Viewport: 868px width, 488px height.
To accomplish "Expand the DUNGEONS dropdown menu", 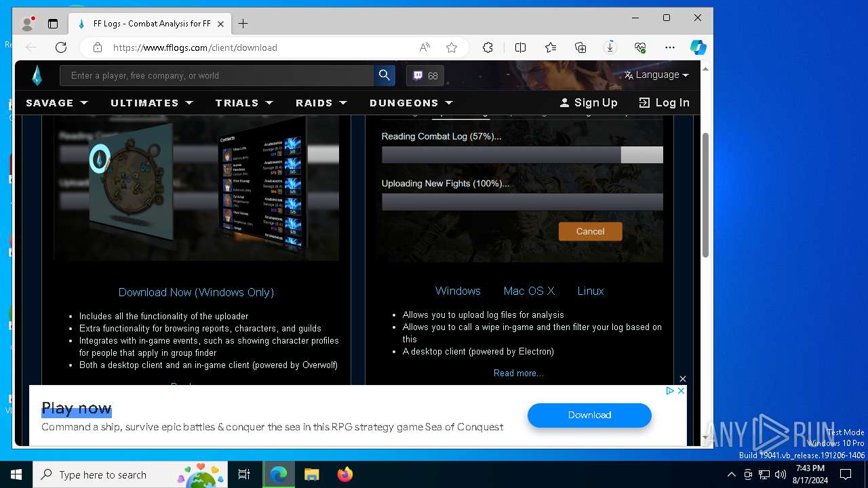I will 411,103.
